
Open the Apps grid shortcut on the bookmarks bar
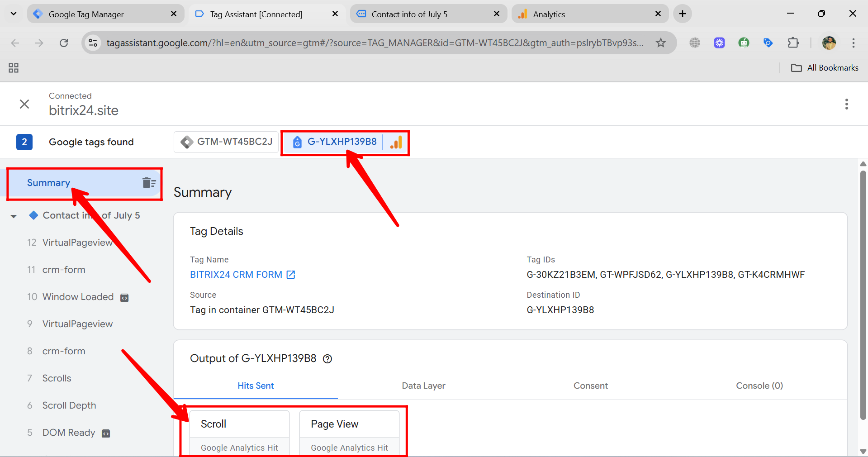coord(14,68)
